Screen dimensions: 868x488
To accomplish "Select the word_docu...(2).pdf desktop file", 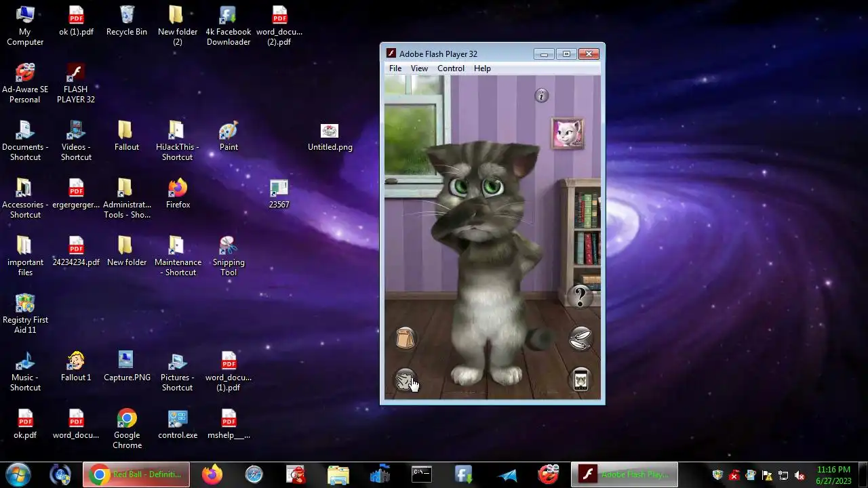I will coord(279,26).
